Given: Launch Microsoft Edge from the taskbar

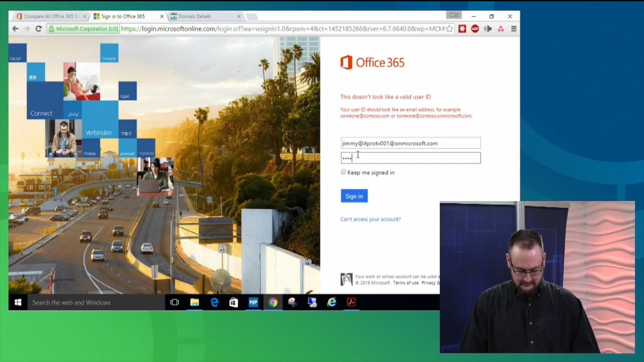Looking at the screenshot, I should (x=214, y=302).
